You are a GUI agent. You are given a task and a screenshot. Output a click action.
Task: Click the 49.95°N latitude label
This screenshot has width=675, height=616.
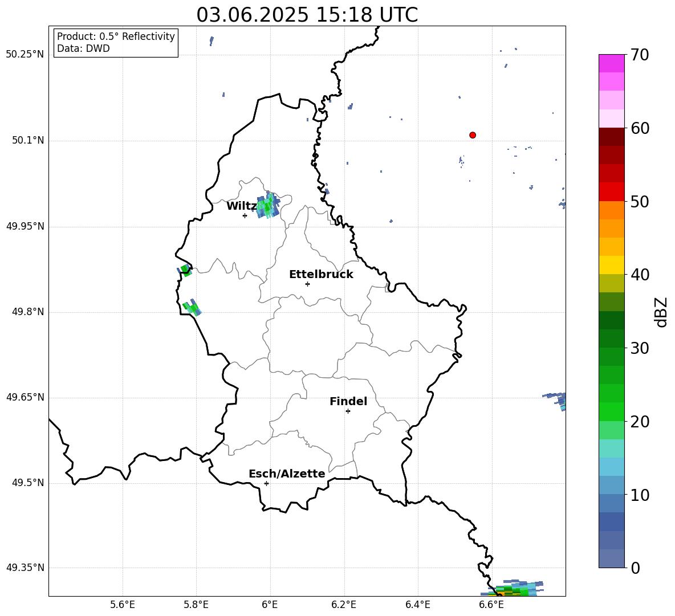pos(25,226)
